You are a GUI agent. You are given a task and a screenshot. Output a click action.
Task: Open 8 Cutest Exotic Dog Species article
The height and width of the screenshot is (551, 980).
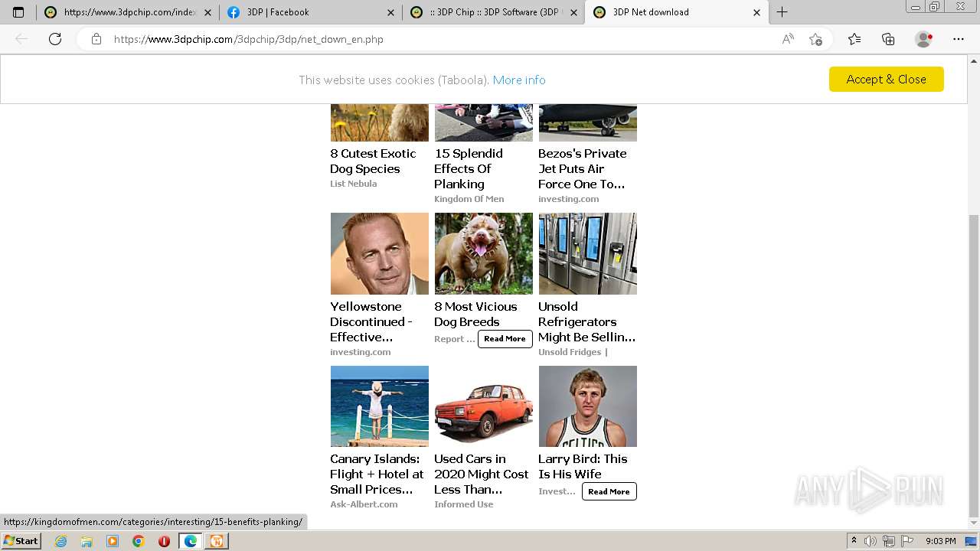[x=373, y=161]
